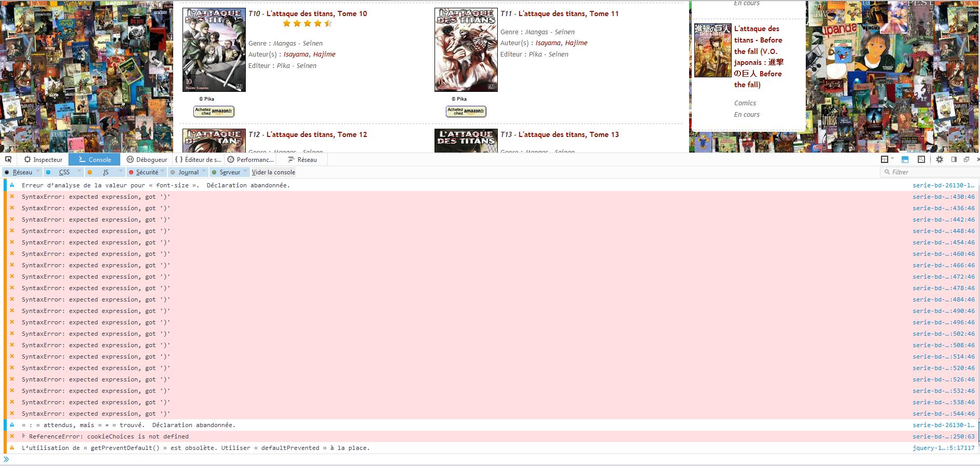Switch to the Inspecteur tab
980x466 pixels.
(x=43, y=159)
